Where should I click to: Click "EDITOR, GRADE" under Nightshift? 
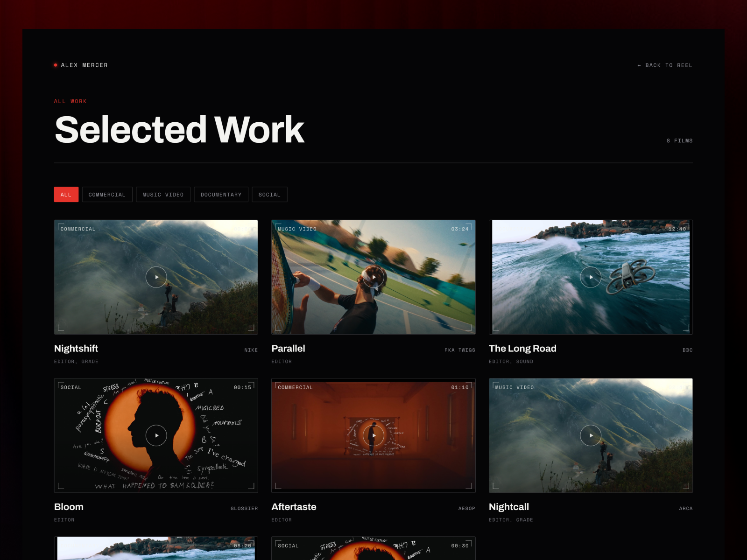[x=76, y=362]
